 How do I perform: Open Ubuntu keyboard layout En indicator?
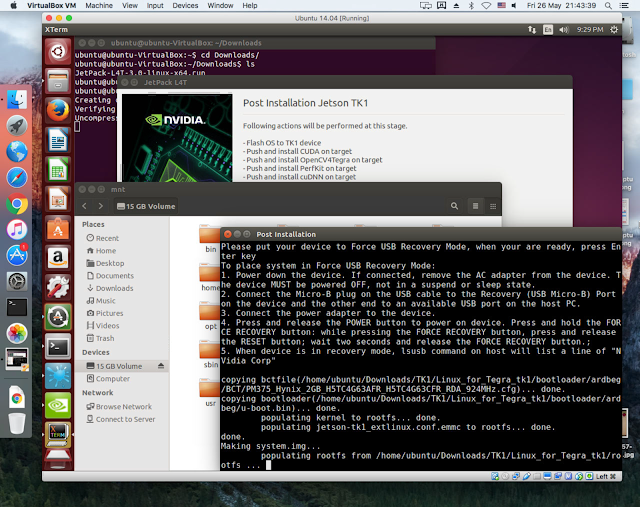tap(548, 30)
